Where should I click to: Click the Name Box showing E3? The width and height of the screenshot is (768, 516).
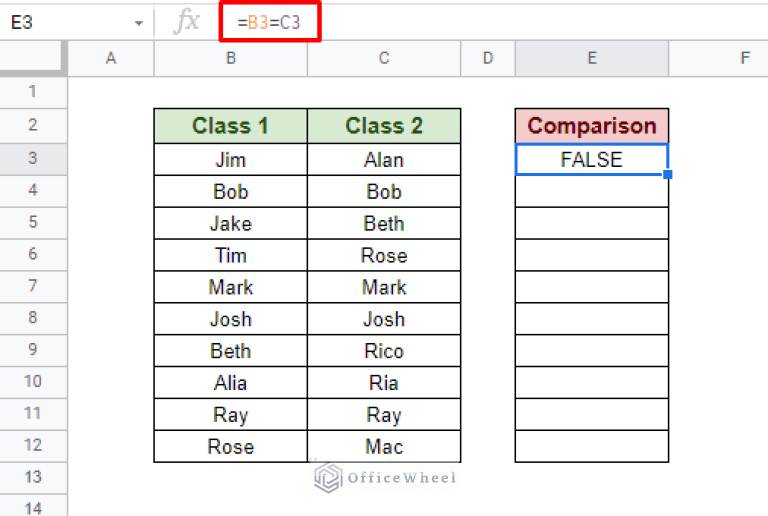pyautogui.click(x=60, y=22)
